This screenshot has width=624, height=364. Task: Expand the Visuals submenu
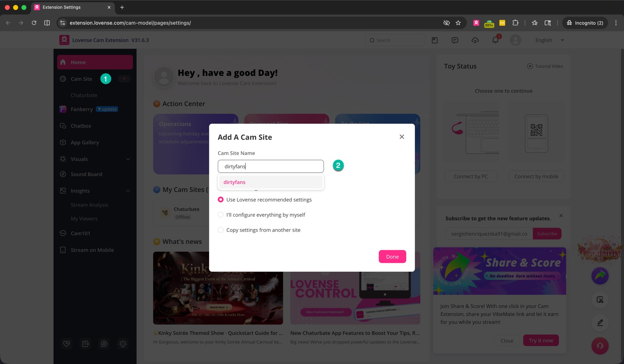tap(128, 159)
